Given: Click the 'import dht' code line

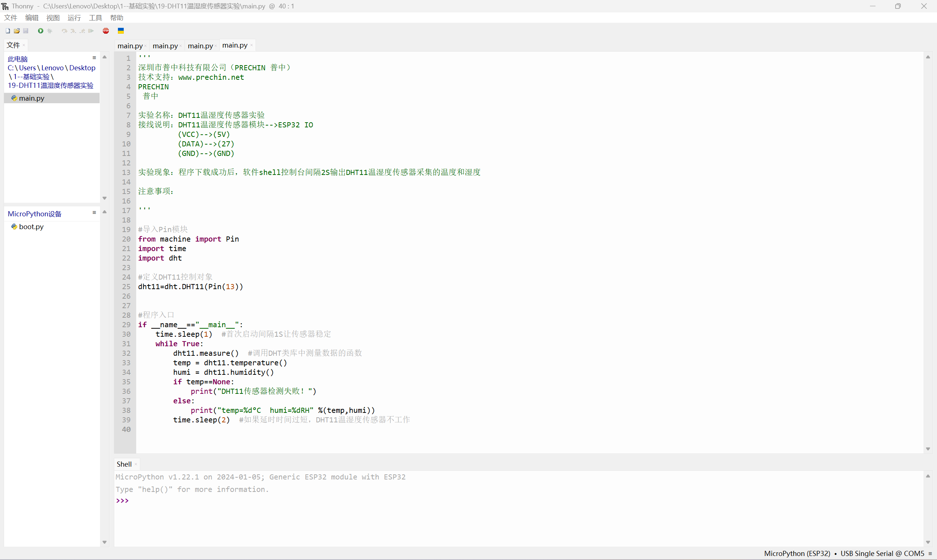Looking at the screenshot, I should pos(160,258).
